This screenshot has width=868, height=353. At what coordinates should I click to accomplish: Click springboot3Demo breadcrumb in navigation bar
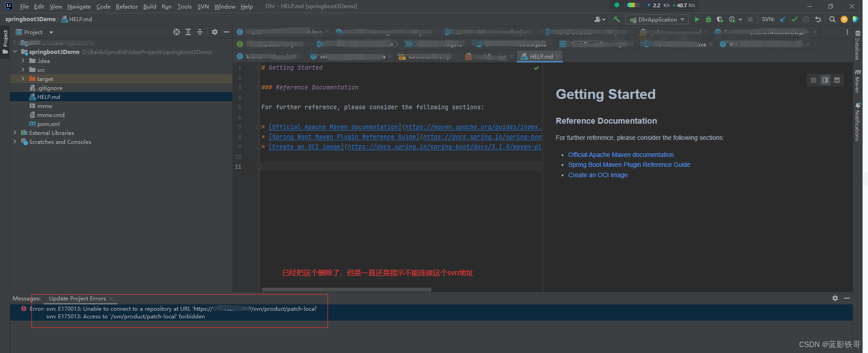pos(31,19)
